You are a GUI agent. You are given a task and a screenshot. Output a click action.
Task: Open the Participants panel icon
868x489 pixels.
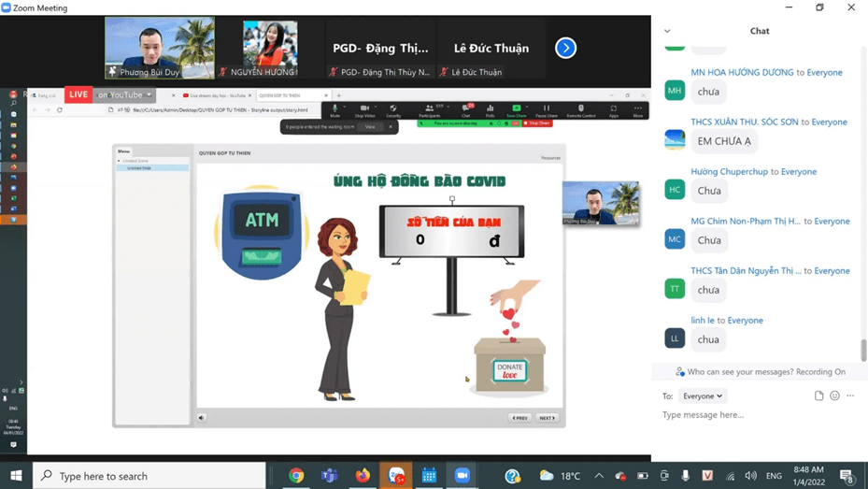429,108
